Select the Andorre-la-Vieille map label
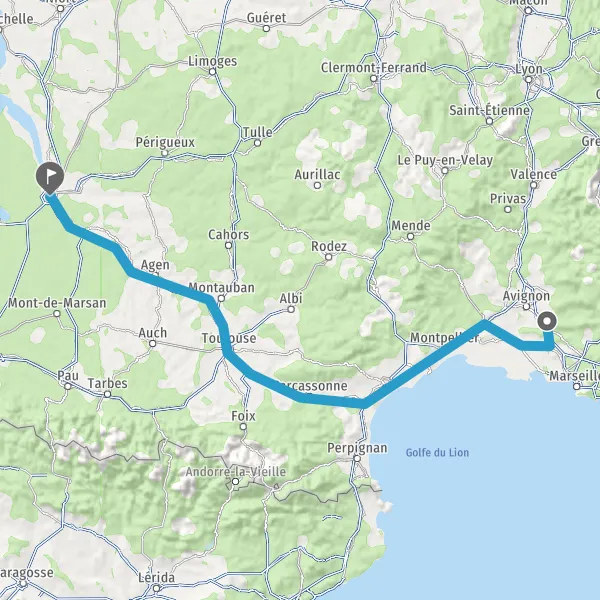 tap(236, 471)
